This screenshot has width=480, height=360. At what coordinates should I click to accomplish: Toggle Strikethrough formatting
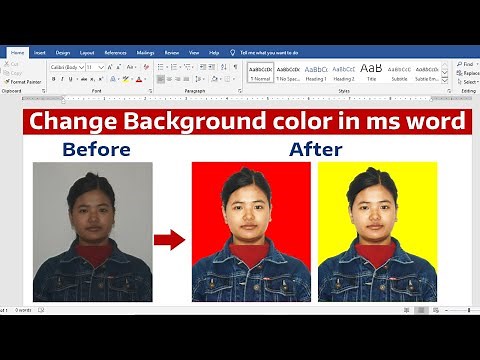pos(84,79)
